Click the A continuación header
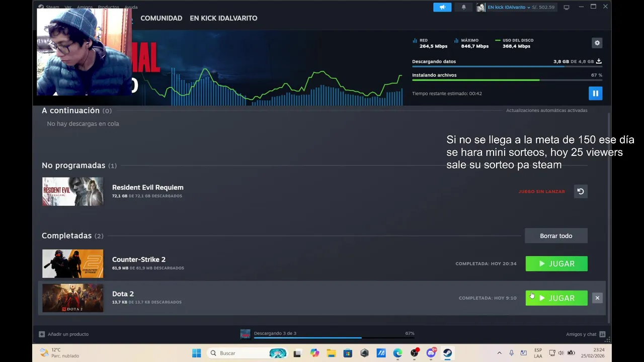The image size is (644, 362). [x=76, y=111]
